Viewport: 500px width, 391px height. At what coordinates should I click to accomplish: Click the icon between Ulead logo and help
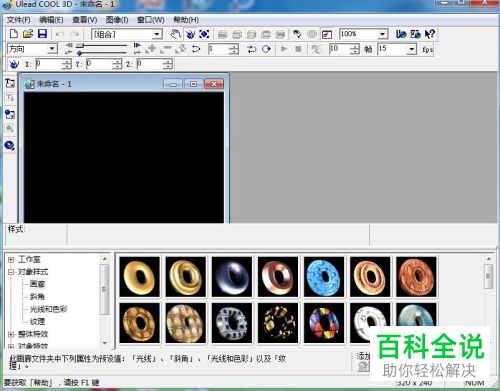pyautogui.click(x=415, y=34)
